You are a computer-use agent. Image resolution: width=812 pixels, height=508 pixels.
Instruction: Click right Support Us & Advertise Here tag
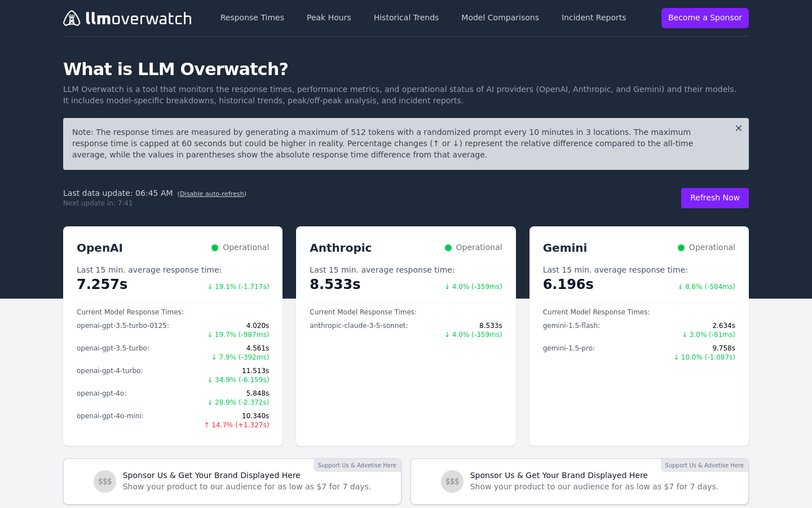704,466
